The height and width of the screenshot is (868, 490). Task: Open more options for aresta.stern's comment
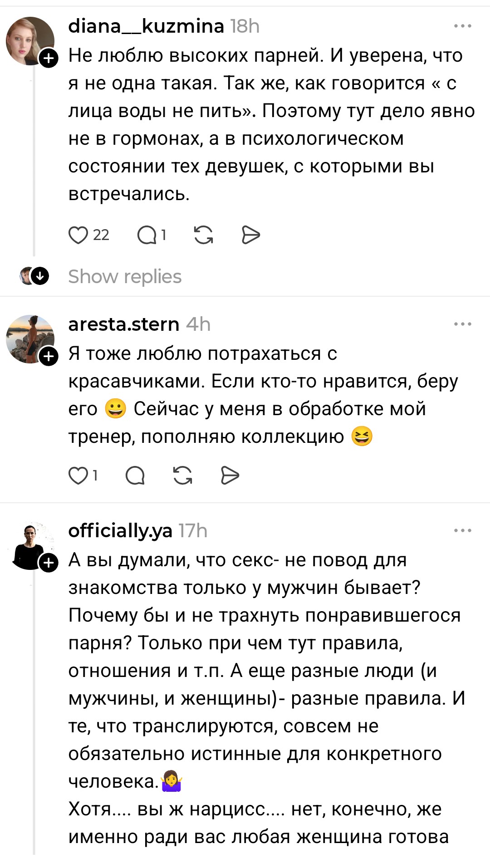[462, 324]
